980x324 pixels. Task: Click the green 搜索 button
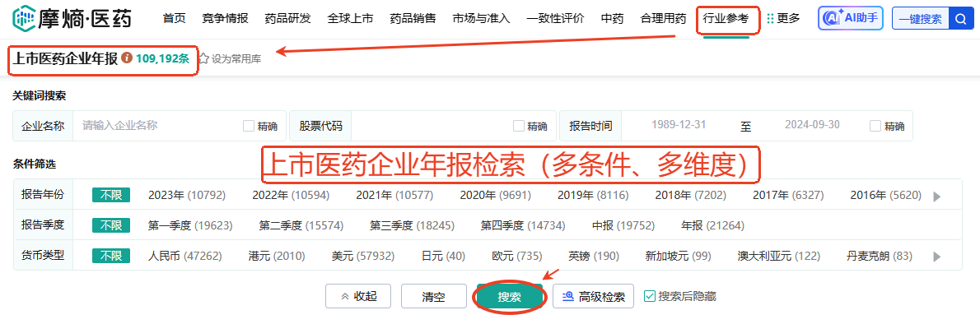click(x=510, y=297)
